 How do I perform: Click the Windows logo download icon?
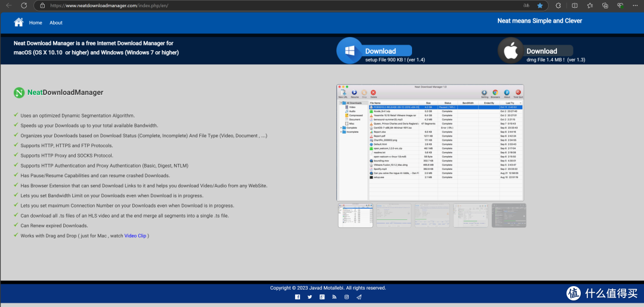pos(349,51)
